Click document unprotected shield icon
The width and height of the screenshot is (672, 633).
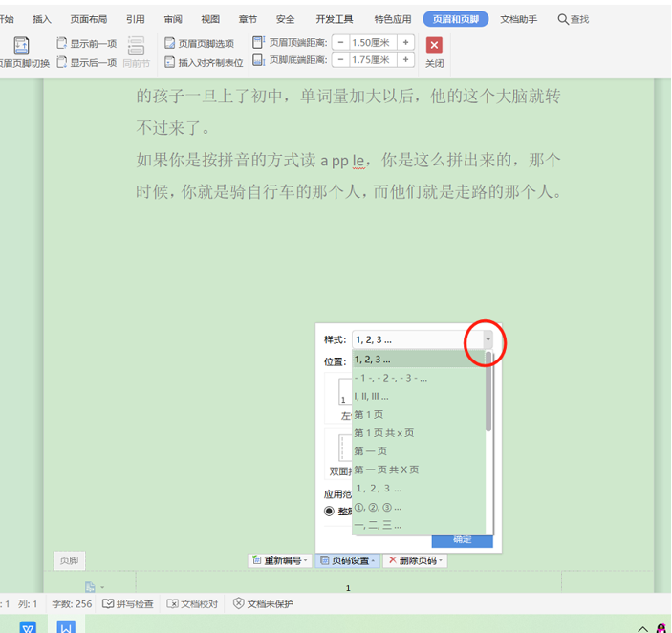pos(238,603)
